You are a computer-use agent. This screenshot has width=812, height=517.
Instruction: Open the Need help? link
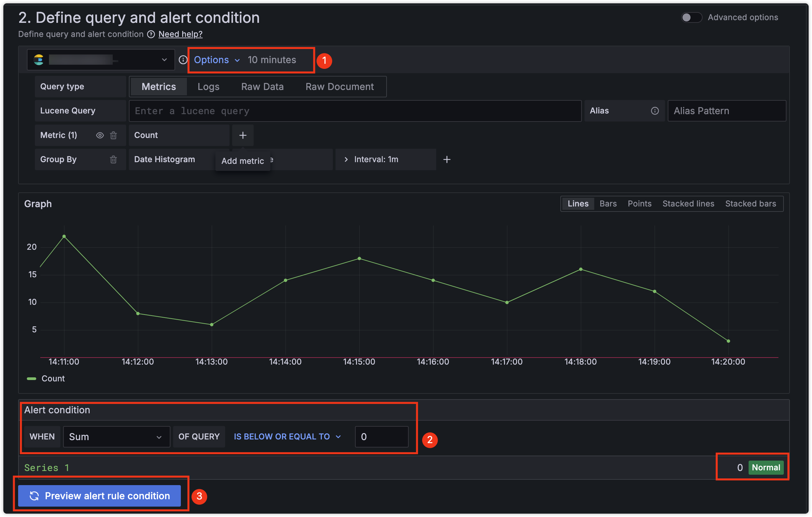180,34
